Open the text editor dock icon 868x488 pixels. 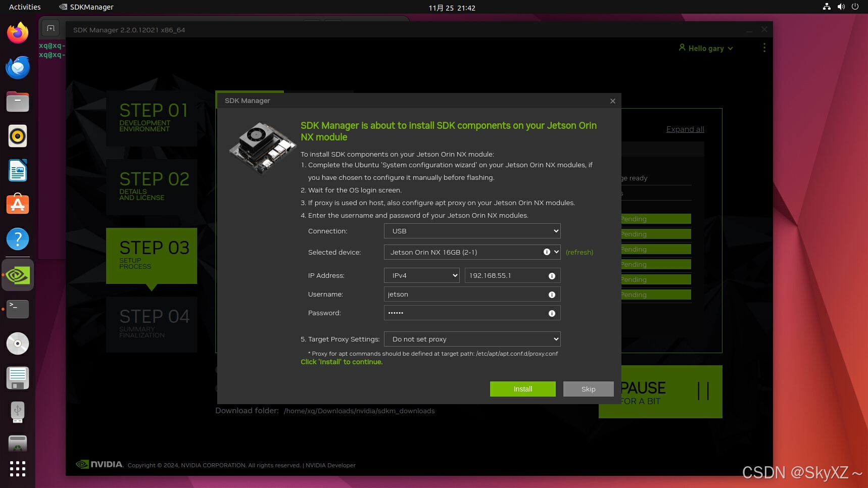(x=18, y=378)
